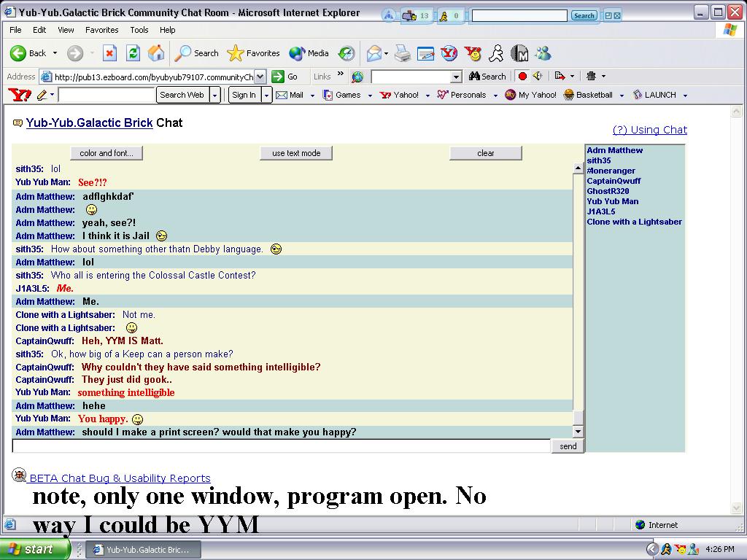Open the Sign In dropdown arrow
Viewport: 747px width, 560px height.
(267, 96)
